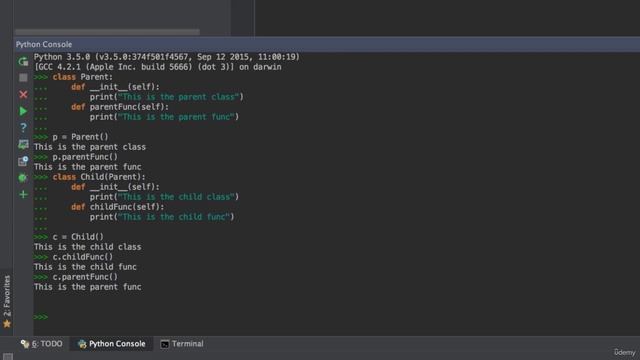This screenshot has height=360, width=640.
Task: Click the 'p.parentFunc()' command line
Action: pos(85,157)
